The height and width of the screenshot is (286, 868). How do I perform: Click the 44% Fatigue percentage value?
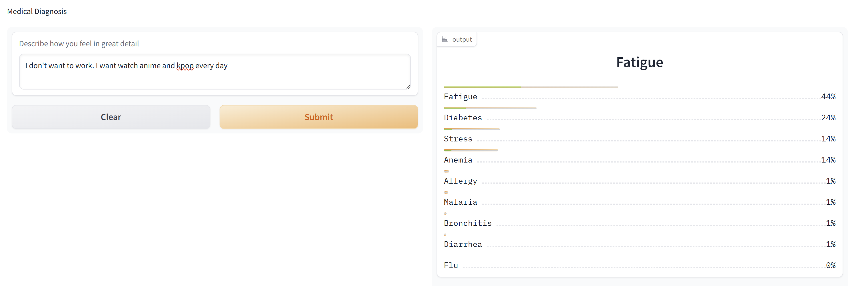click(828, 97)
